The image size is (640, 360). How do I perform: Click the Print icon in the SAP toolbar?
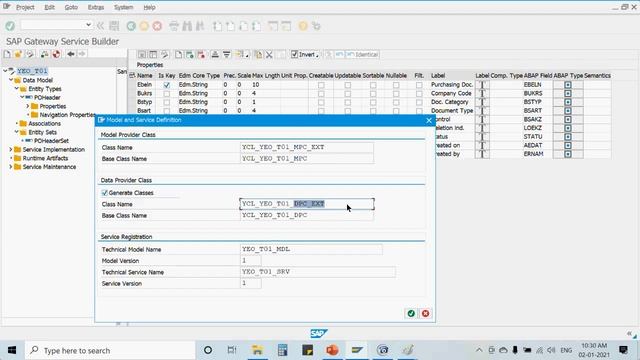coord(174,26)
